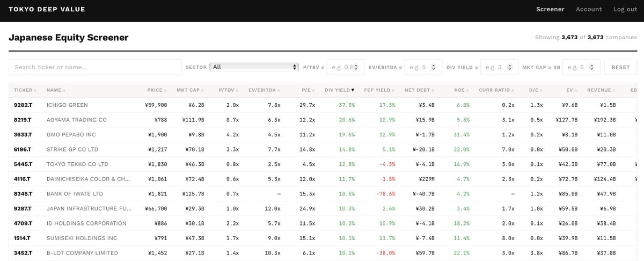Click the 37.3% dividend yield value

[347, 105]
